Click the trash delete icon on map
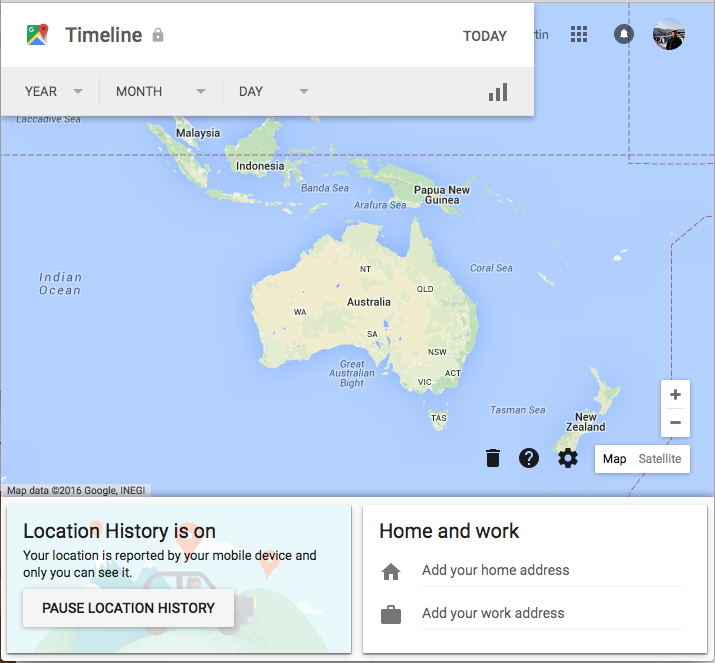The width and height of the screenshot is (715, 663). pyautogui.click(x=492, y=458)
